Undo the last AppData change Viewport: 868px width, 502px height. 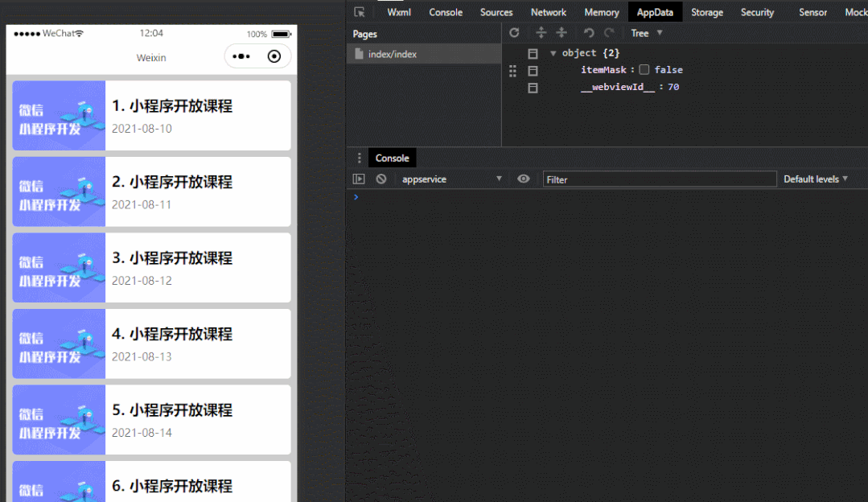(589, 33)
